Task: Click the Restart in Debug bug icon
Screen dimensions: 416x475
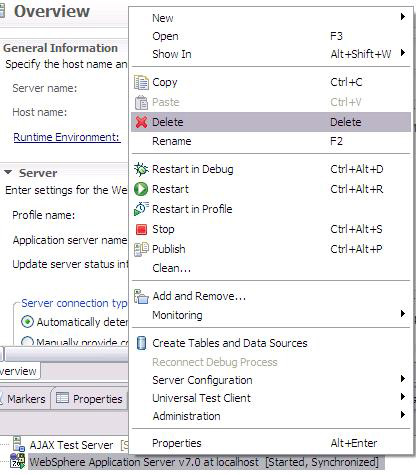Action: [141, 169]
